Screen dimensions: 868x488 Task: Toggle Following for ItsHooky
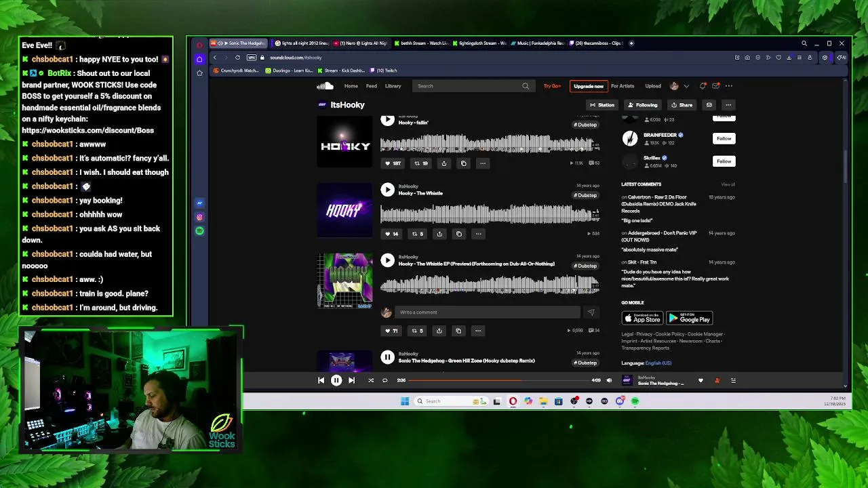(x=643, y=105)
